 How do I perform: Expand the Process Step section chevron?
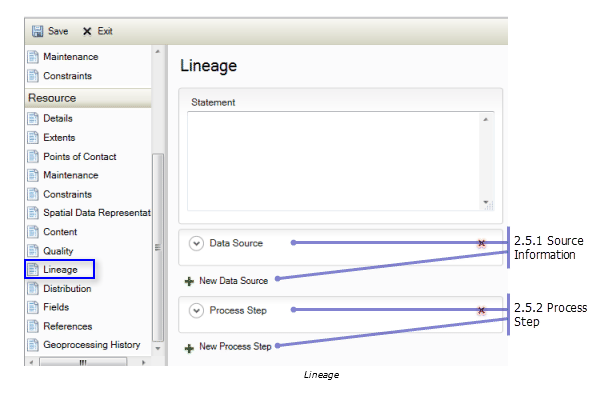196,310
